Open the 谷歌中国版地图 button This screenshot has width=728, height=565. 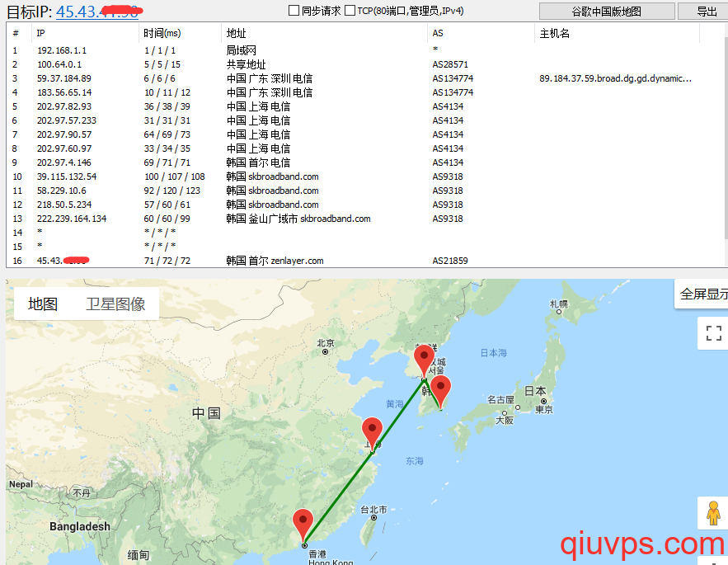pyautogui.click(x=607, y=12)
